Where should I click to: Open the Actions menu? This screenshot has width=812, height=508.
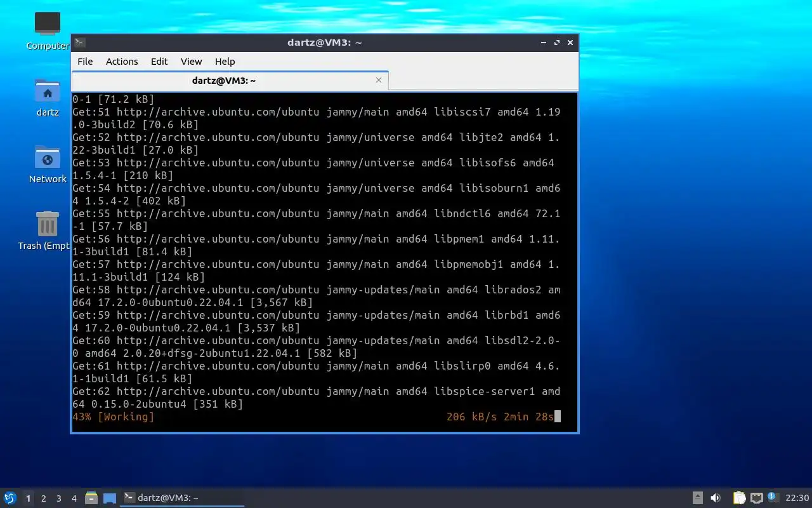122,62
